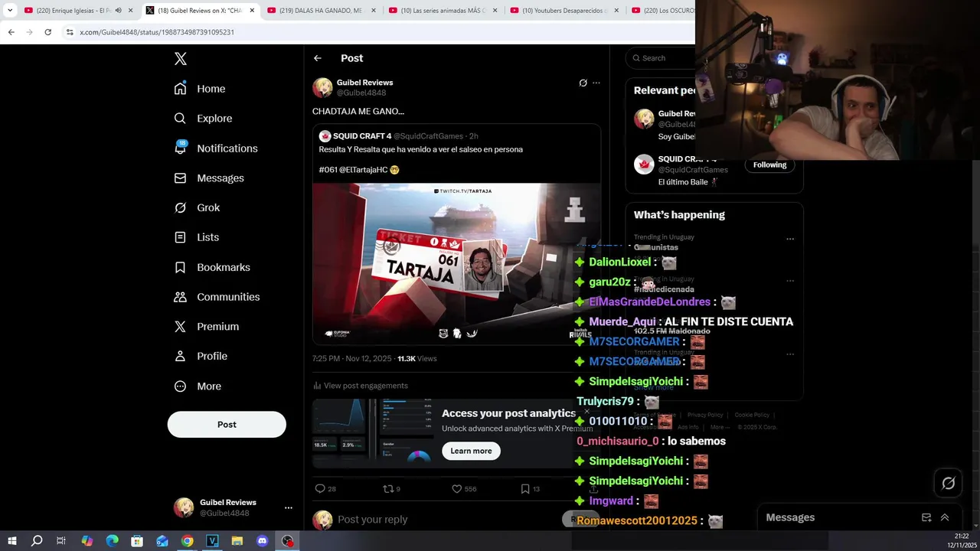The image size is (980, 551).
Task: Open Bookmarks in the sidebar
Action: click(x=212, y=267)
